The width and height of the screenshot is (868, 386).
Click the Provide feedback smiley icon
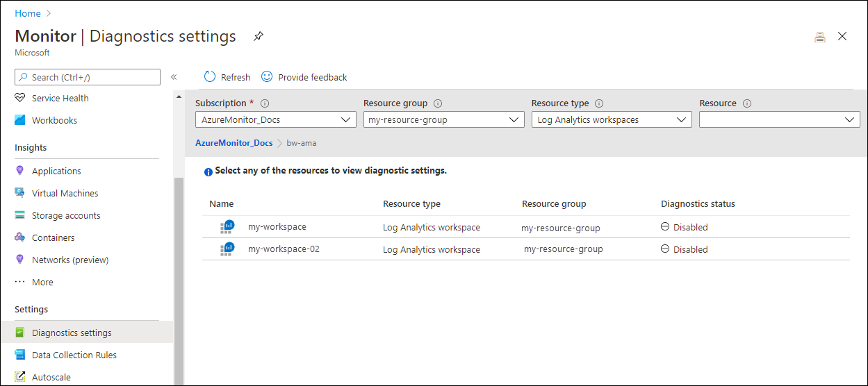pyautogui.click(x=267, y=76)
